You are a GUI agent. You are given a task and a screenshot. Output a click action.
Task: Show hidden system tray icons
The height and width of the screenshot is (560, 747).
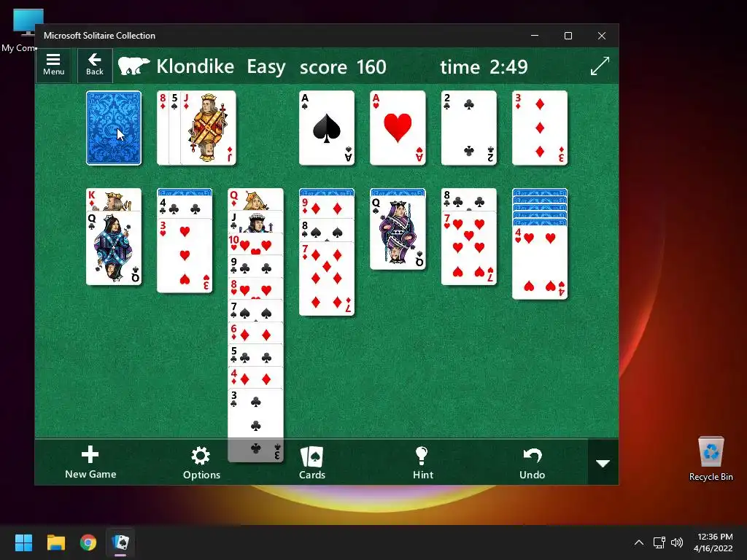[639, 542]
